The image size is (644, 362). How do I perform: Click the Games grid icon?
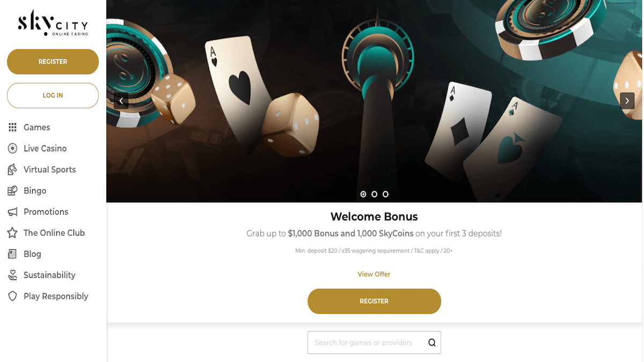(13, 127)
